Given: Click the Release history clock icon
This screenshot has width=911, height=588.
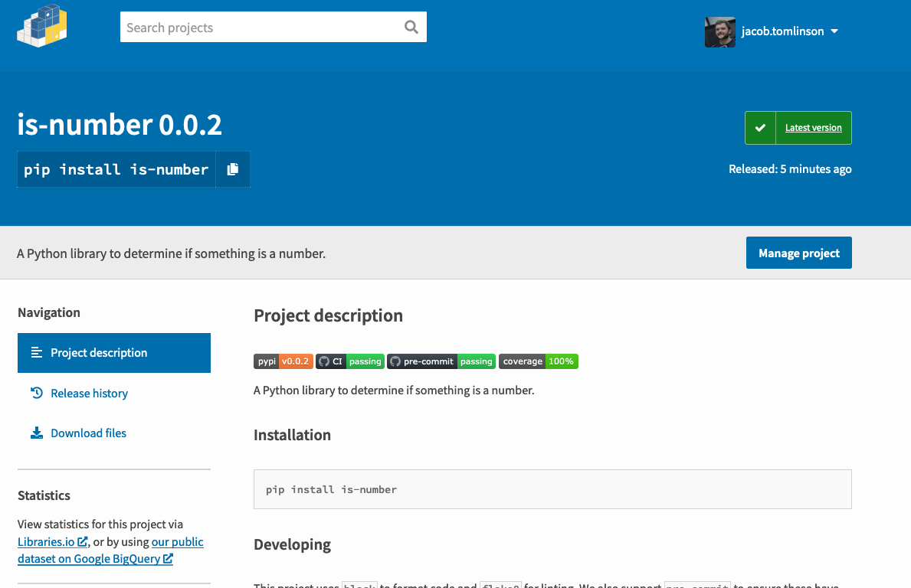Looking at the screenshot, I should [36, 393].
